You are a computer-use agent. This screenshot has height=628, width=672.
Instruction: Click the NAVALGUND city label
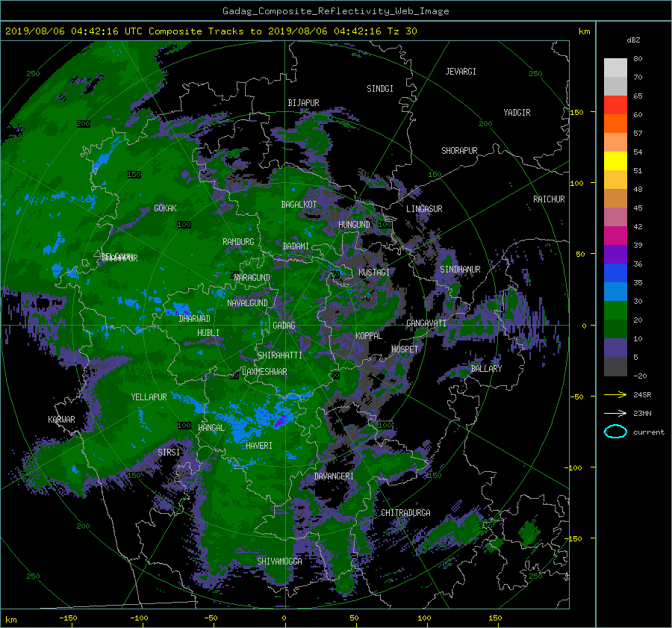point(247,303)
